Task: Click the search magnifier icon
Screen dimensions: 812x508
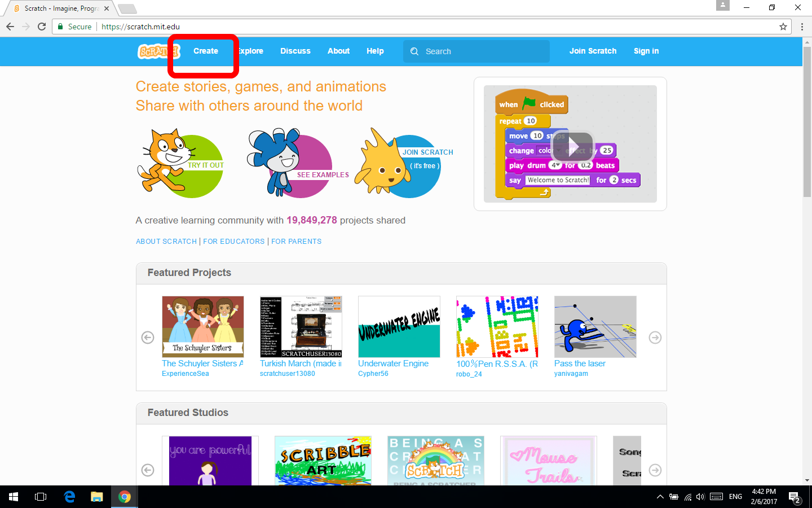Action: pyautogui.click(x=414, y=51)
